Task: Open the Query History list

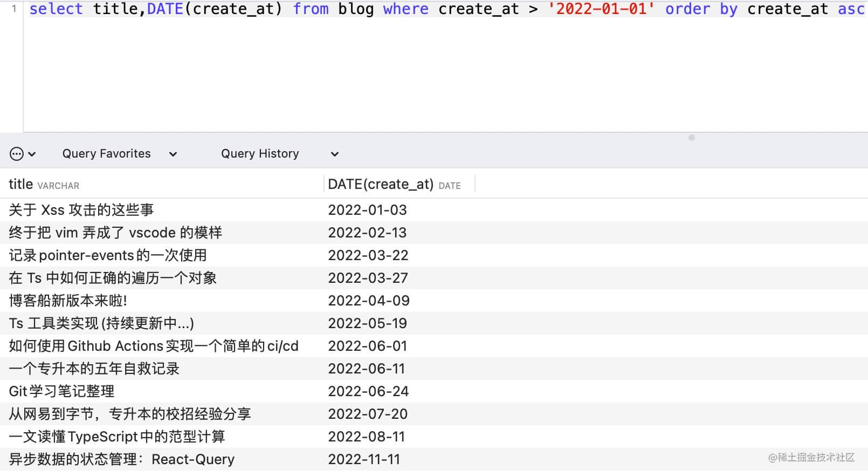Action: (260, 154)
